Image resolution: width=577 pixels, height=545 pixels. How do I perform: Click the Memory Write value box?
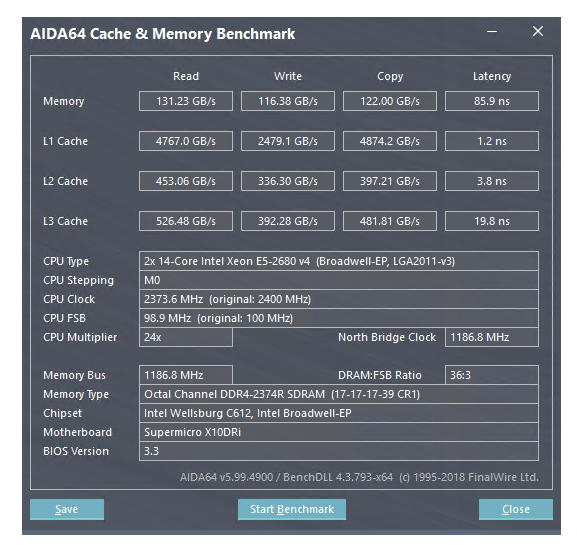point(288,101)
